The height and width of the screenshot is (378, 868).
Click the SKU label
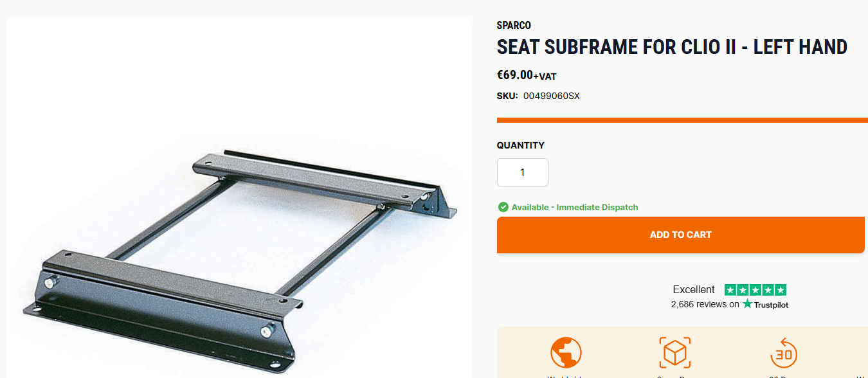pyautogui.click(x=507, y=96)
